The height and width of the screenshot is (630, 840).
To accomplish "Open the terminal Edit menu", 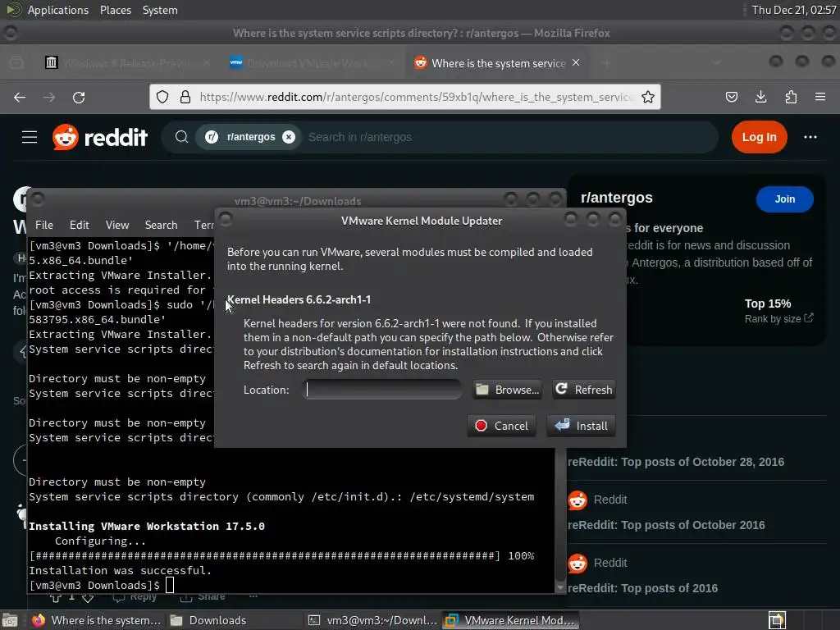I will click(80, 225).
